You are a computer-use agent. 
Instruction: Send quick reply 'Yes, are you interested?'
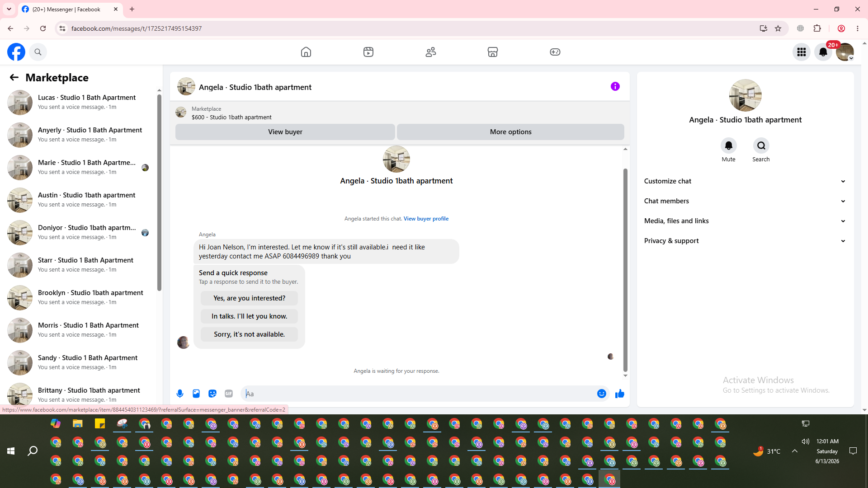pyautogui.click(x=250, y=298)
